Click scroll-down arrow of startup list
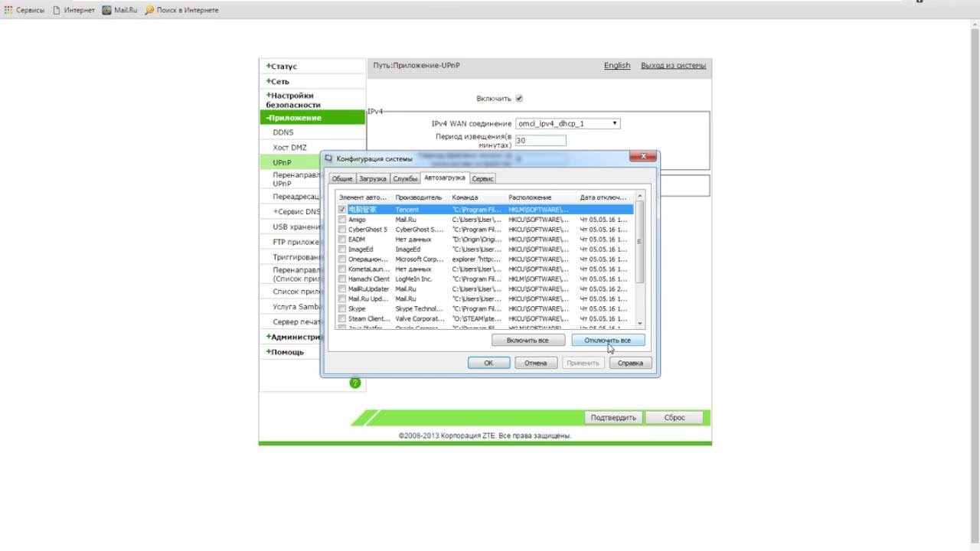Screen dimensions: 980x551 640,324
